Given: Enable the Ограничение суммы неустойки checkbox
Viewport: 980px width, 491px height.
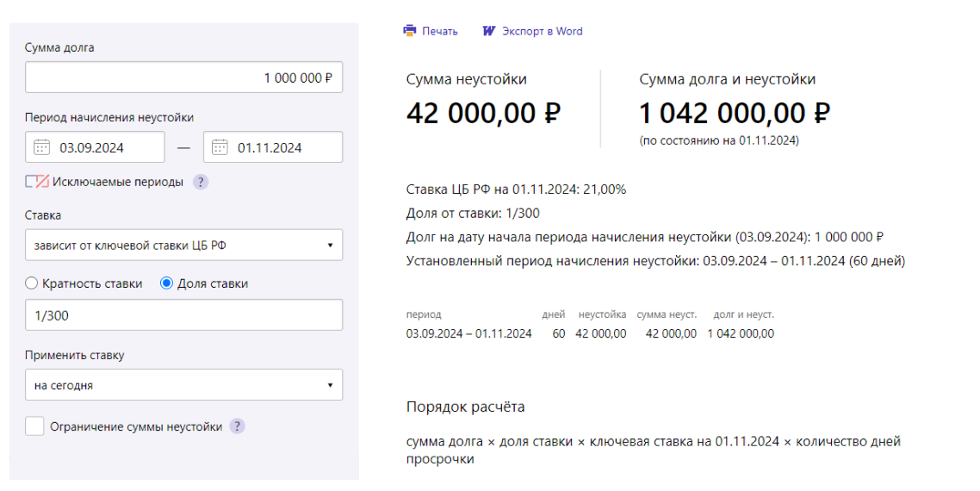Looking at the screenshot, I should 34,426.
